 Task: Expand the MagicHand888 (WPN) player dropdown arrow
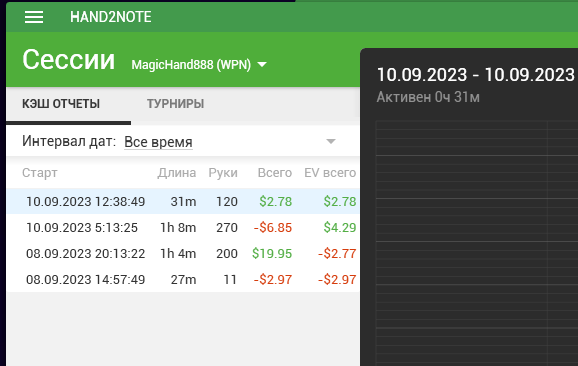click(x=262, y=65)
